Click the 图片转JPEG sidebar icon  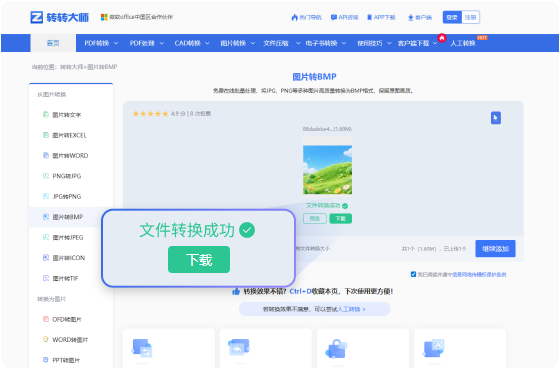(x=46, y=237)
